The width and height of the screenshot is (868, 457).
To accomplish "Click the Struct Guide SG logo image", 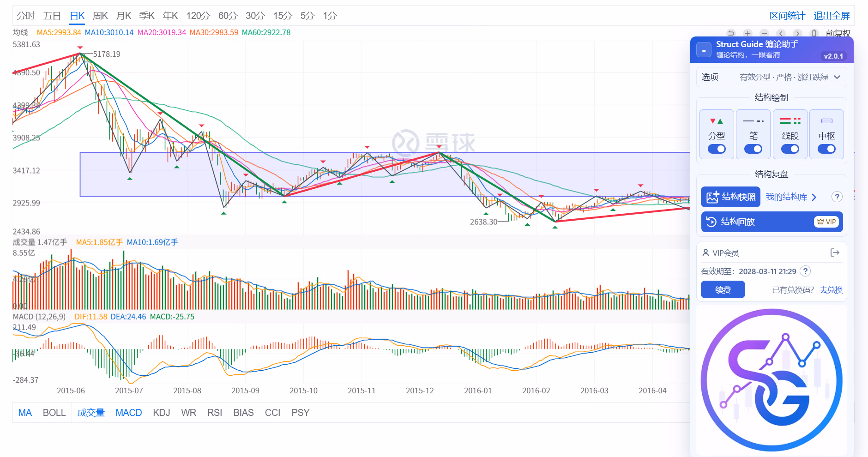I will pos(772,380).
